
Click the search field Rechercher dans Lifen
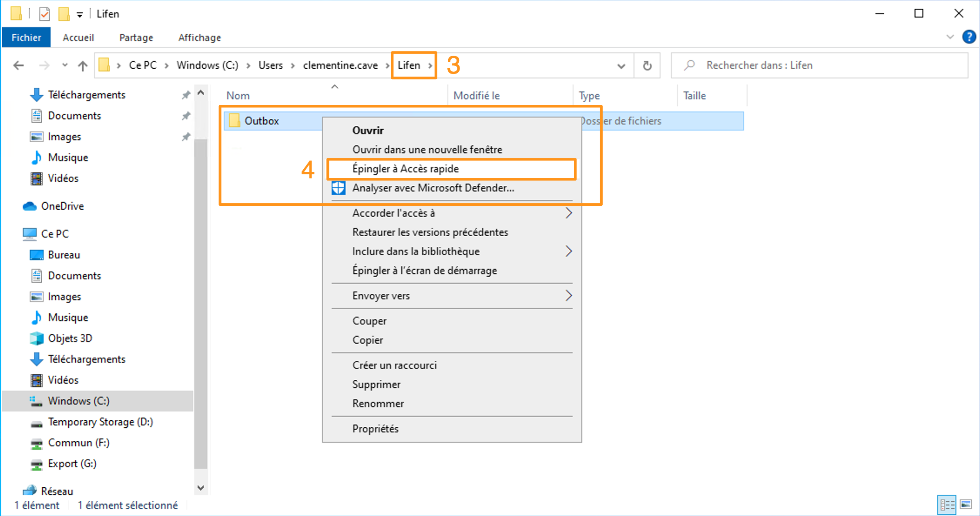pos(819,65)
